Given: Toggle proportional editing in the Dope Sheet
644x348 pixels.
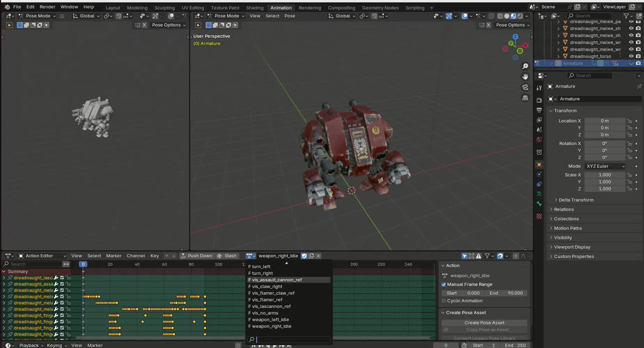Looking at the screenshot, I should (x=516, y=256).
